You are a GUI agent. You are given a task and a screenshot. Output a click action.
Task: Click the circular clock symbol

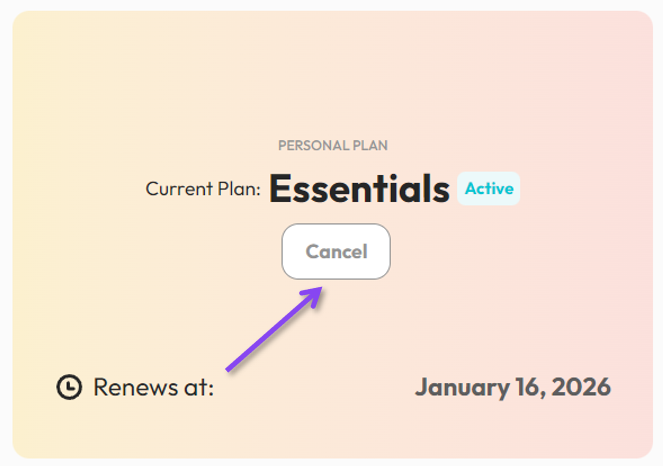pyautogui.click(x=69, y=387)
